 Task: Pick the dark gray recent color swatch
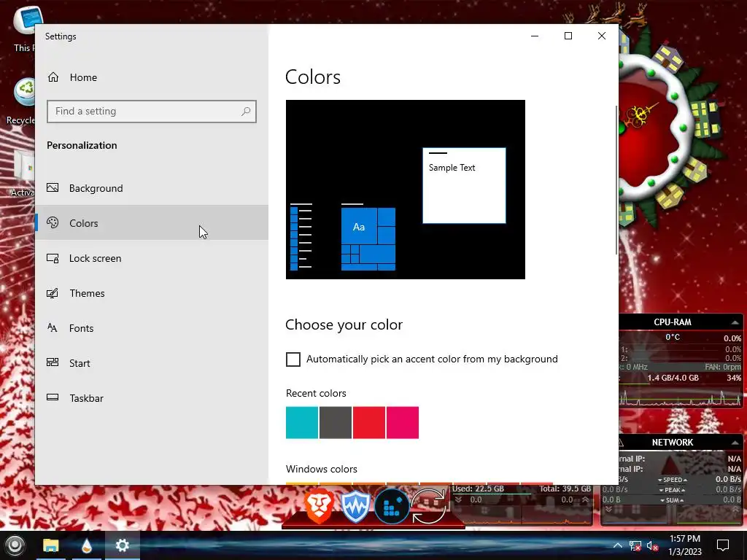click(336, 422)
